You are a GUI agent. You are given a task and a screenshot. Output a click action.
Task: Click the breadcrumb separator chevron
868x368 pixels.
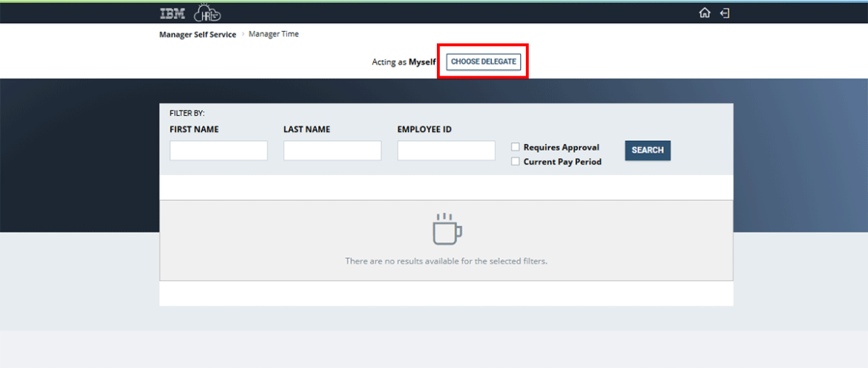point(243,35)
